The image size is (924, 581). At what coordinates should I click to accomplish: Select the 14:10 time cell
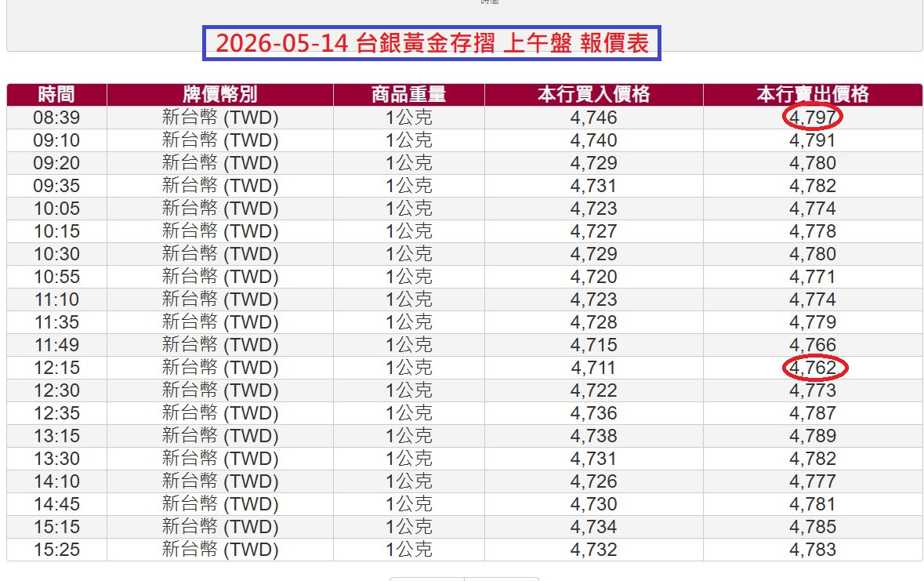click(56, 481)
